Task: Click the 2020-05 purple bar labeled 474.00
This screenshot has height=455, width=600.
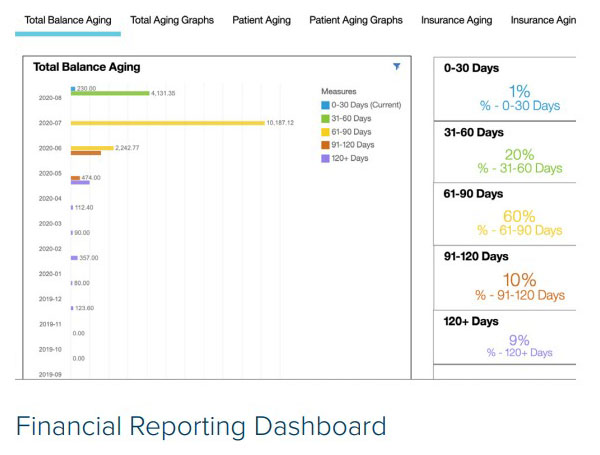Action: [x=80, y=182]
